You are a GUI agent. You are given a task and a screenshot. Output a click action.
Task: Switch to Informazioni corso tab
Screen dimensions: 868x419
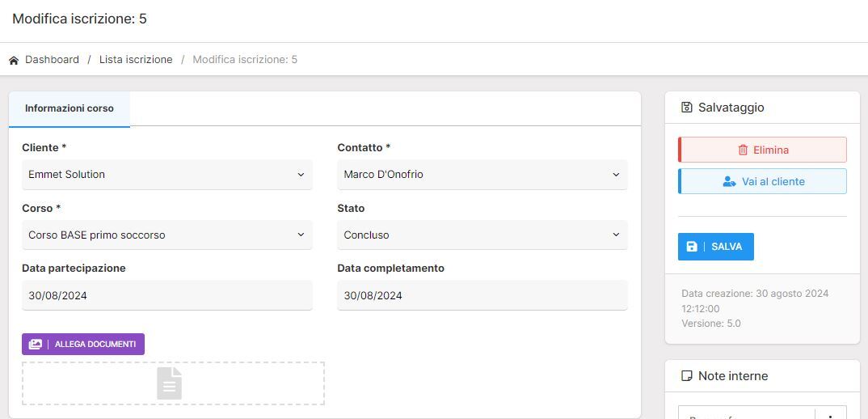pos(70,108)
